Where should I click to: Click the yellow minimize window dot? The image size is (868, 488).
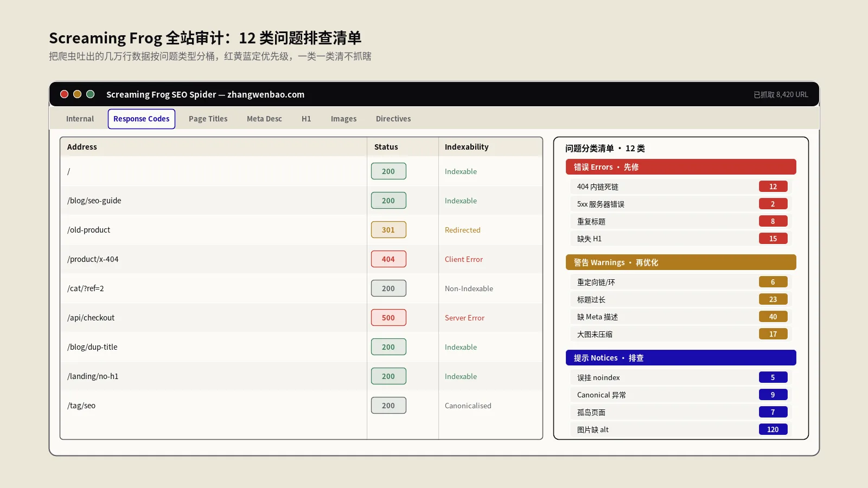pos(77,94)
